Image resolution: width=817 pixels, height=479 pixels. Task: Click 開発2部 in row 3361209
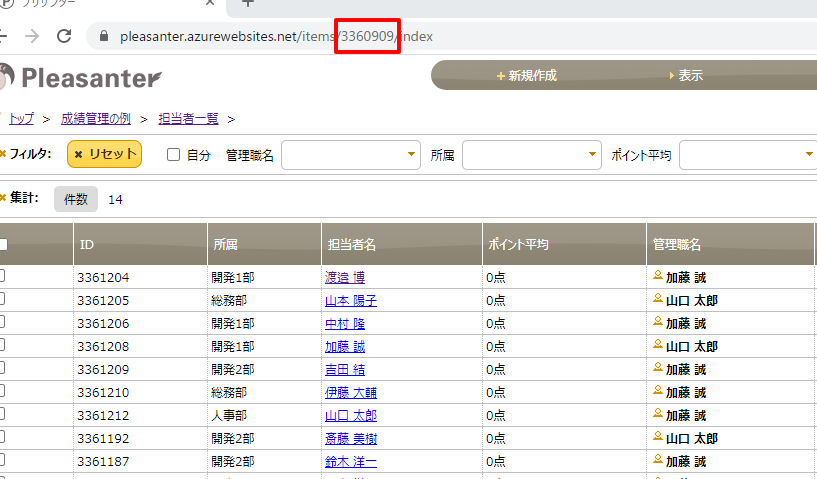tap(264, 370)
